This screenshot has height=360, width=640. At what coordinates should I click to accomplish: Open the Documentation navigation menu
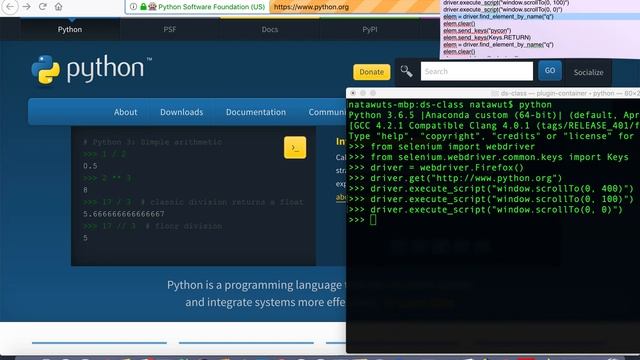point(256,112)
